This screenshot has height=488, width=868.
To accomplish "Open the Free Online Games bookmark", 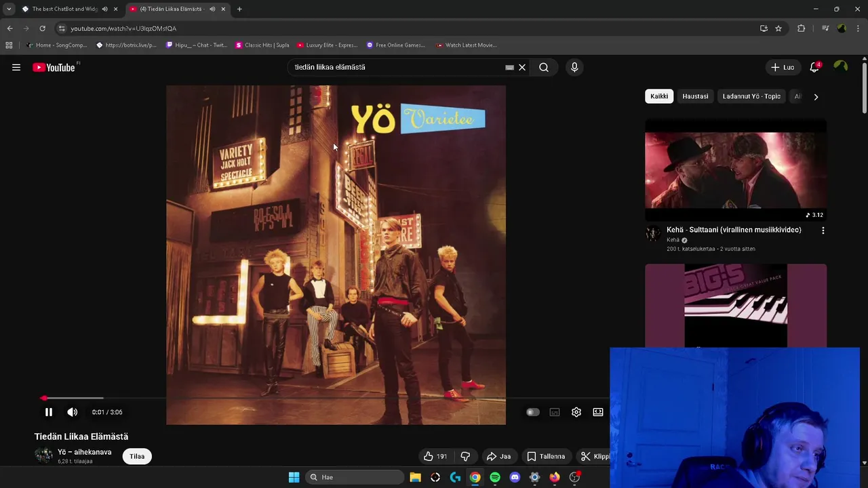I will [x=396, y=45].
